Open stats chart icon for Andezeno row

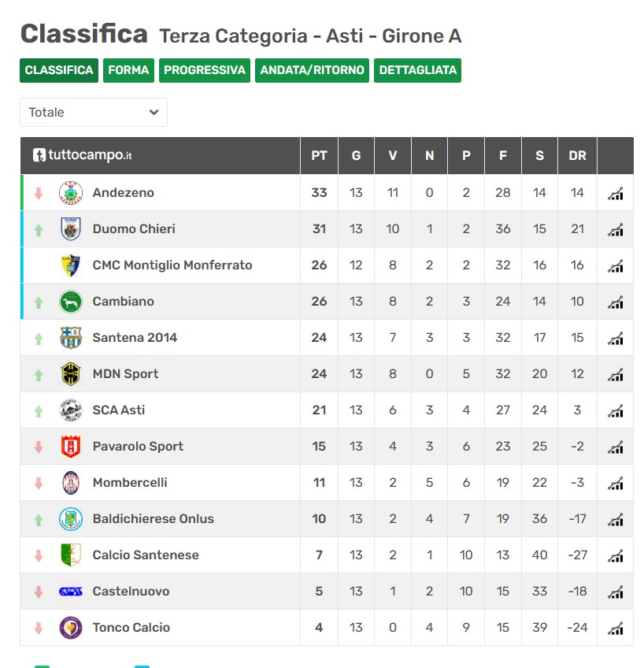click(616, 193)
